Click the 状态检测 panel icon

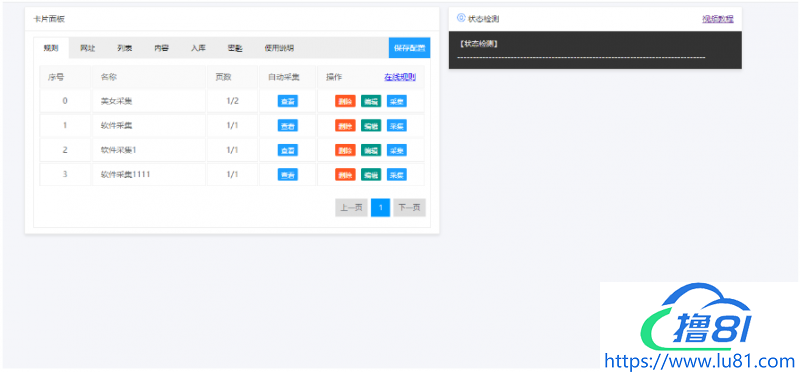tap(461, 18)
